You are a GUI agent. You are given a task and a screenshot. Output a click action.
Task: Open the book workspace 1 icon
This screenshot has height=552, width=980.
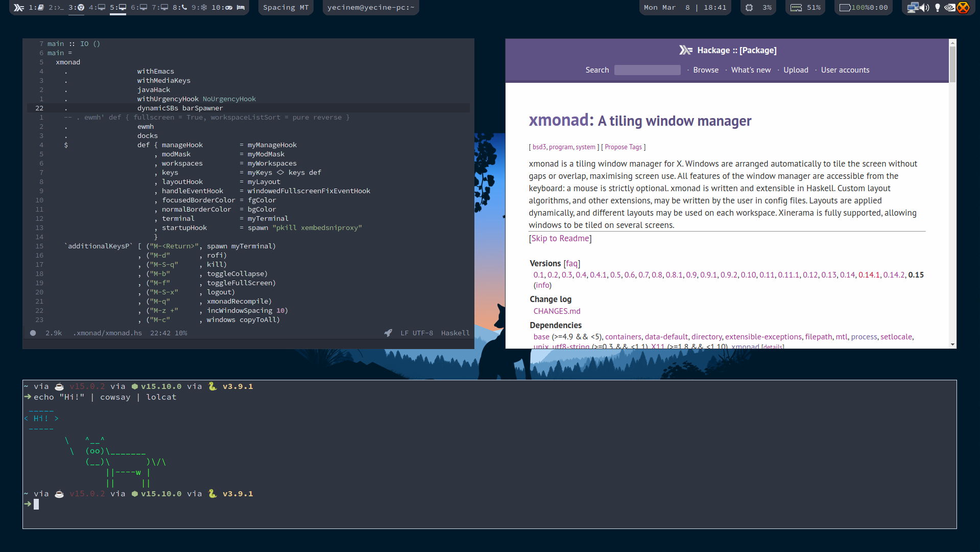click(x=42, y=8)
